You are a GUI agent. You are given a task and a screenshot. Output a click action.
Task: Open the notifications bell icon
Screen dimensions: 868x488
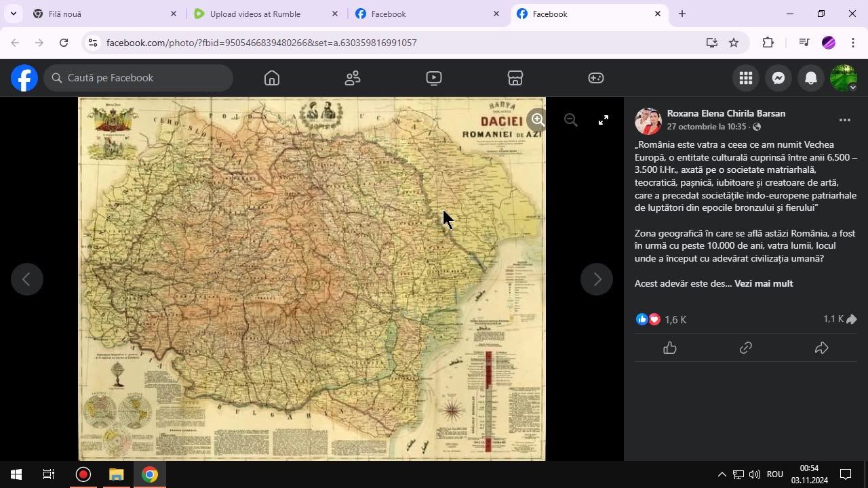[x=811, y=78]
